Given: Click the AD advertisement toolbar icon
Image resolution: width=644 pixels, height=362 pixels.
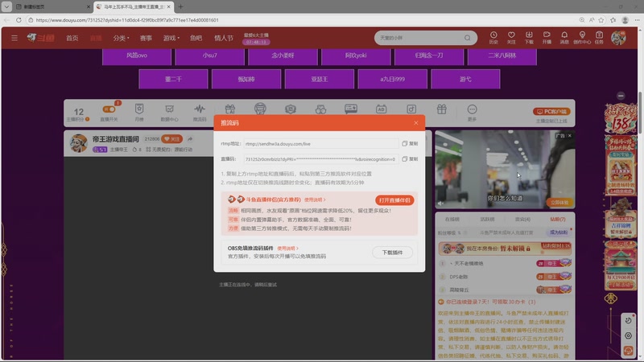Looking at the screenshot, I should point(381,109).
